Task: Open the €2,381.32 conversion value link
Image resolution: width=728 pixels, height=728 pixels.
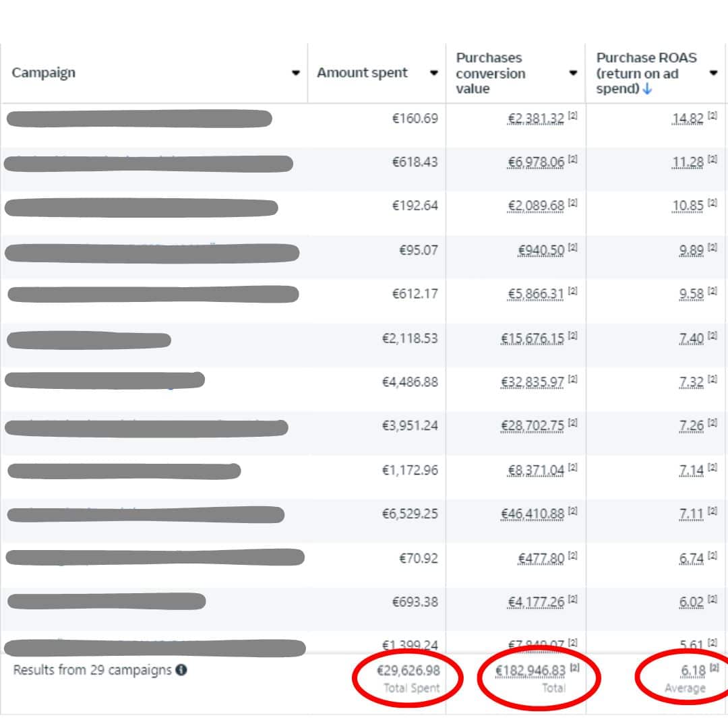Action: pyautogui.click(x=536, y=119)
